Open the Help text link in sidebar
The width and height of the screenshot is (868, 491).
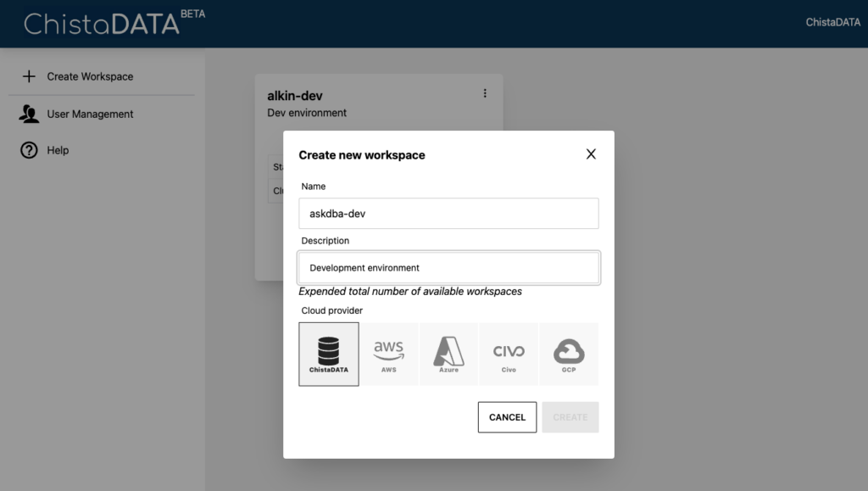click(x=58, y=150)
